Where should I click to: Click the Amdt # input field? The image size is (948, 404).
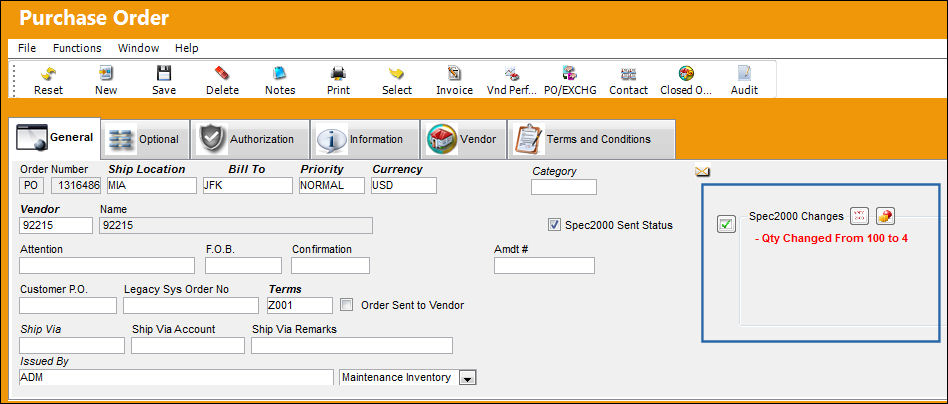(x=544, y=266)
